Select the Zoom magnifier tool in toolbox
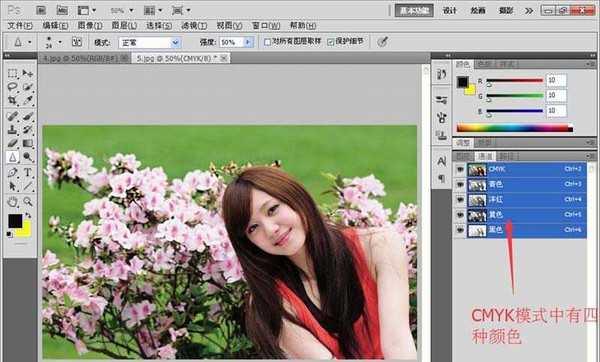This screenshot has width=600, height=362. pos(28,201)
